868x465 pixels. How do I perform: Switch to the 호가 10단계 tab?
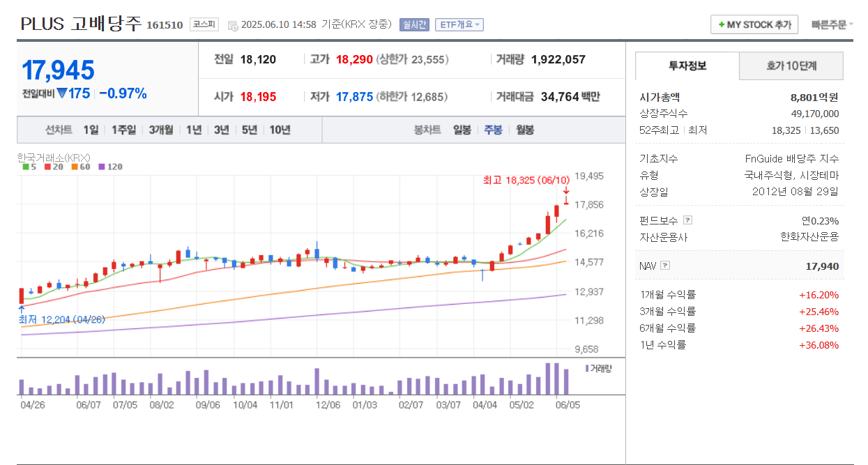point(792,66)
